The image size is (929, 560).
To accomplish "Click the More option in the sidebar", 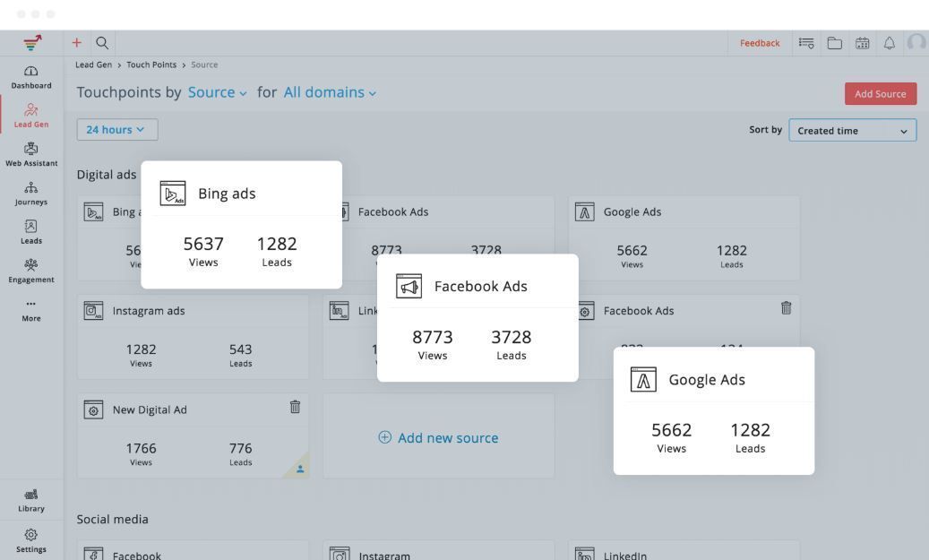I will tap(31, 310).
